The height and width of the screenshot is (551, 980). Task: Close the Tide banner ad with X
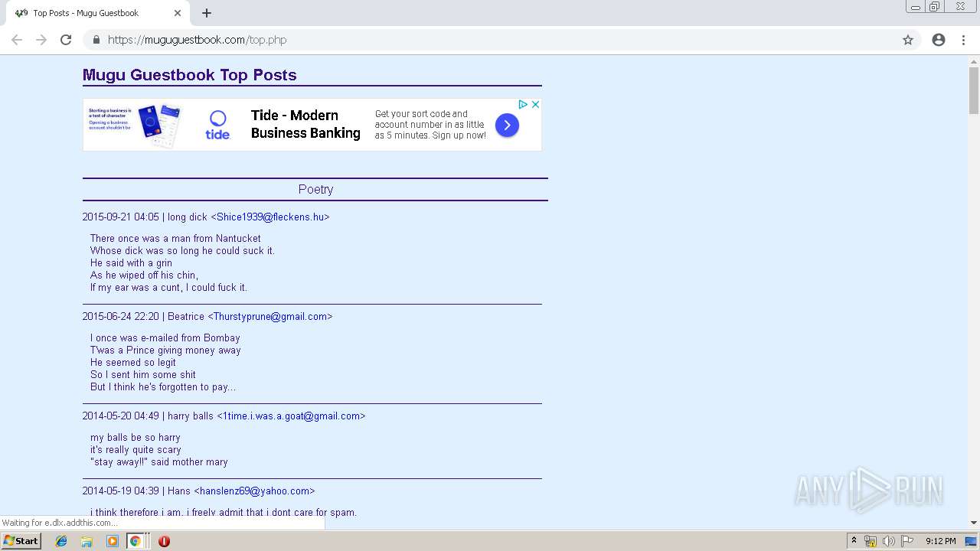pyautogui.click(x=536, y=104)
